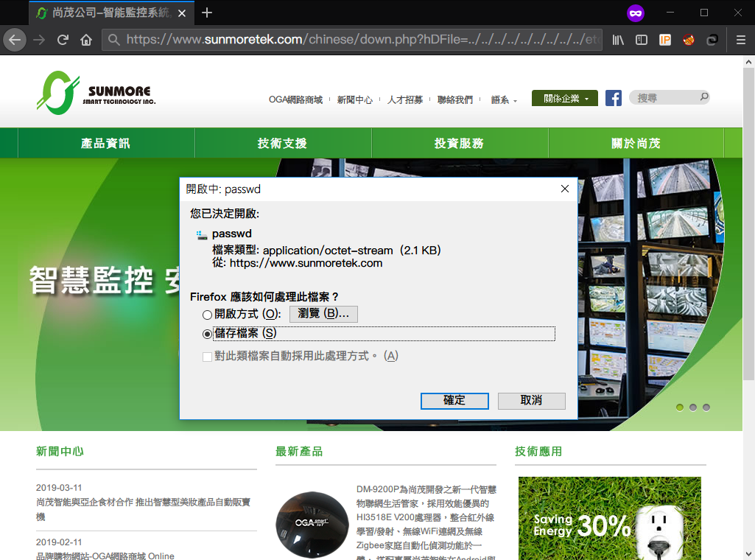Image resolution: width=755 pixels, height=560 pixels.
Task: Select the third carousel dot
Action: [706, 407]
